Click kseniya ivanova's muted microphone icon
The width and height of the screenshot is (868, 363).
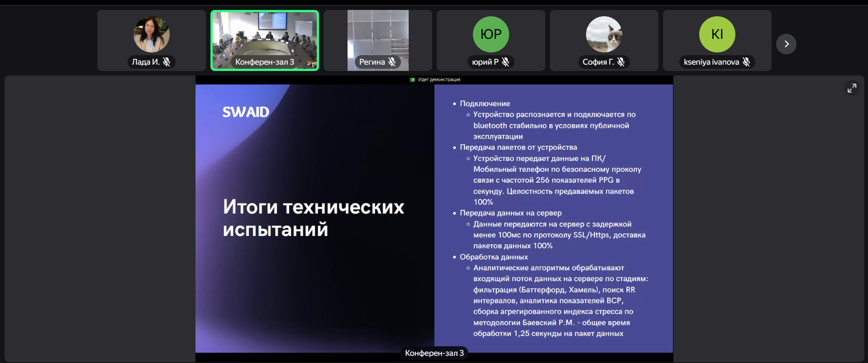pos(746,62)
